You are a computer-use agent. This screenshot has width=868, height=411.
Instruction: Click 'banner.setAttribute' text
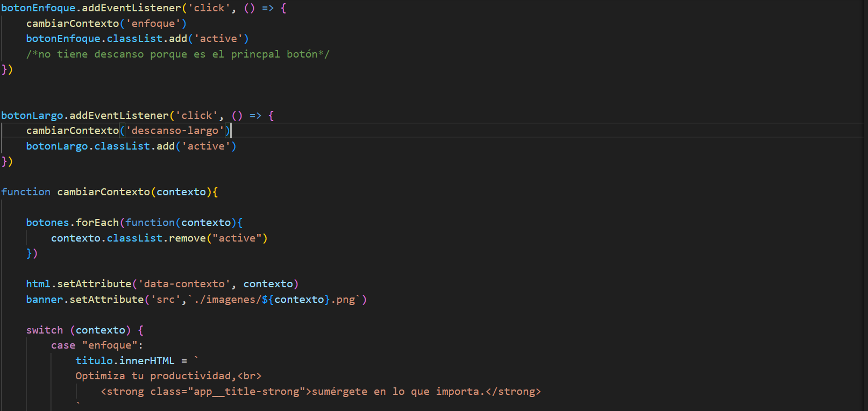point(85,300)
